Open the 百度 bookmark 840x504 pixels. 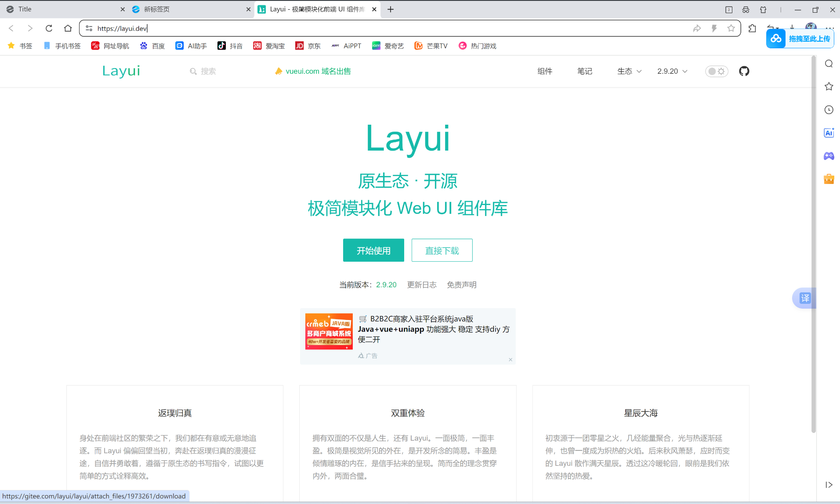tap(152, 46)
